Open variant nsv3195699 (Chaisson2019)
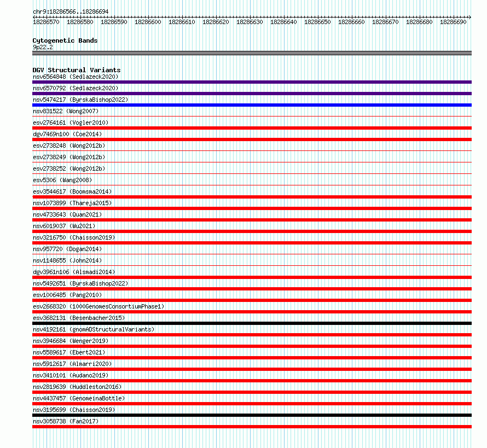 [74, 410]
